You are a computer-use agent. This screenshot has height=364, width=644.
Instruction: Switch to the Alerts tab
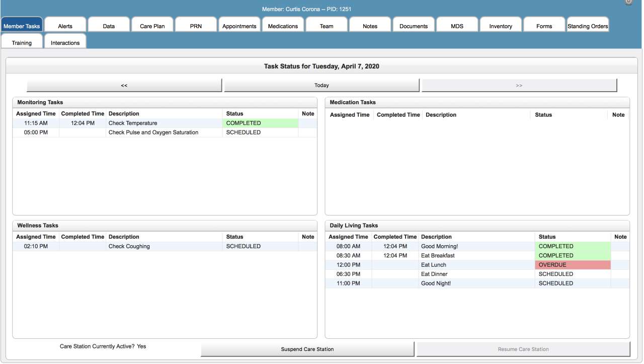65,25
